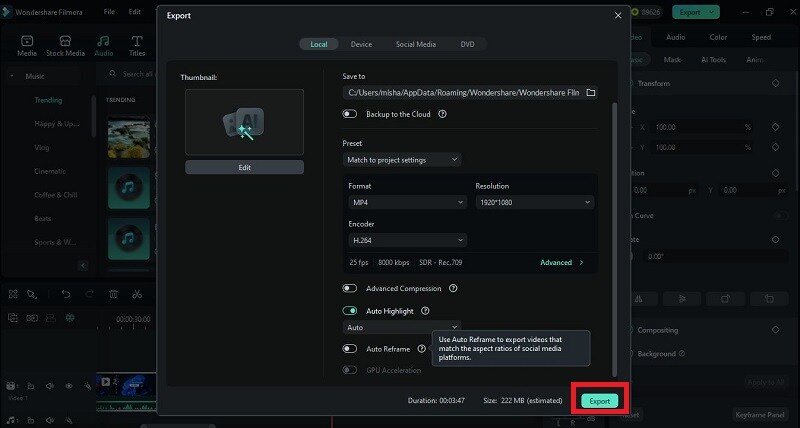Enable Advanced Compression switch

[x=349, y=288]
